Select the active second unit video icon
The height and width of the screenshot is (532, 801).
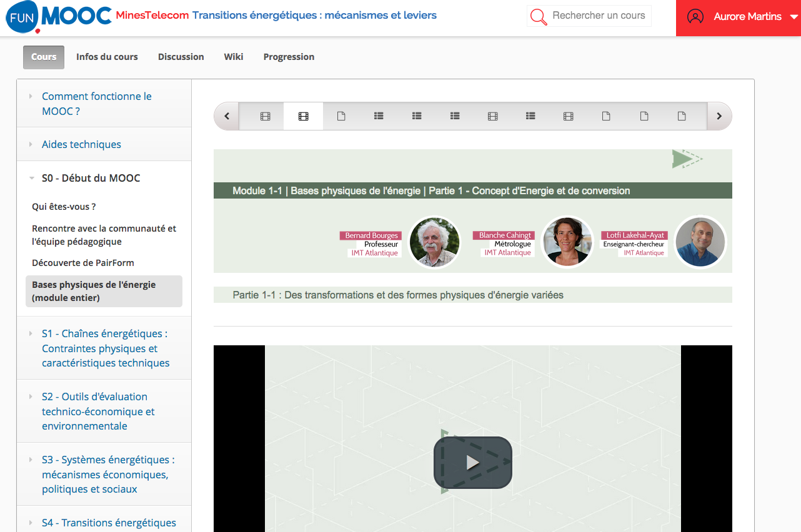pos(303,116)
